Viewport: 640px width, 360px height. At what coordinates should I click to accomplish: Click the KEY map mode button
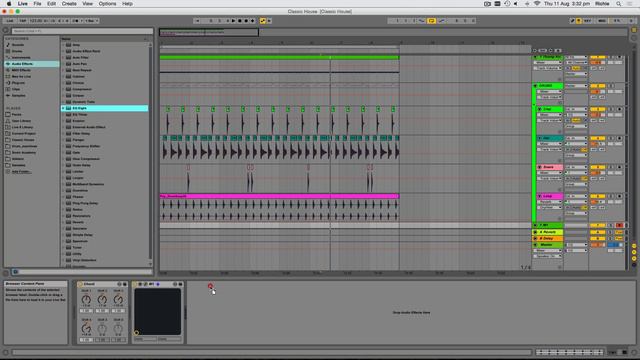tap(587, 21)
